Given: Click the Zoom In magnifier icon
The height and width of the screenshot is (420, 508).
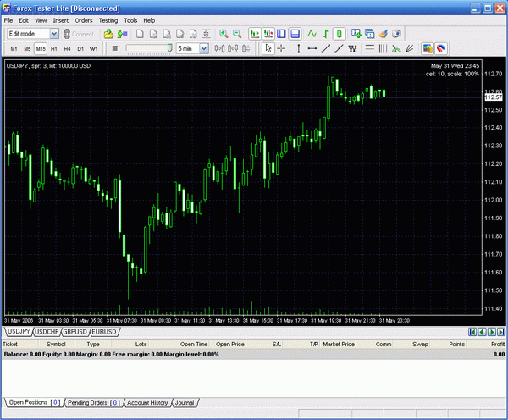Looking at the screenshot, I should [x=224, y=34].
